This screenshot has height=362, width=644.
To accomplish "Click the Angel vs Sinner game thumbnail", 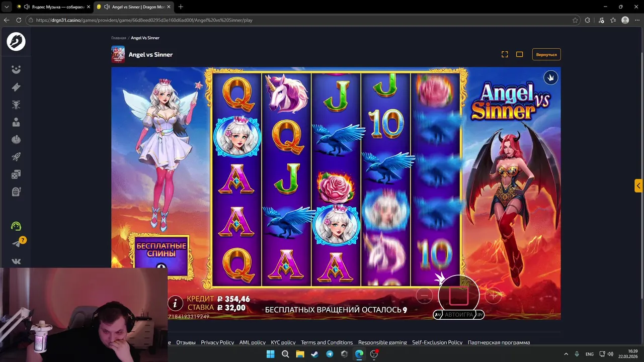I will coord(118,54).
